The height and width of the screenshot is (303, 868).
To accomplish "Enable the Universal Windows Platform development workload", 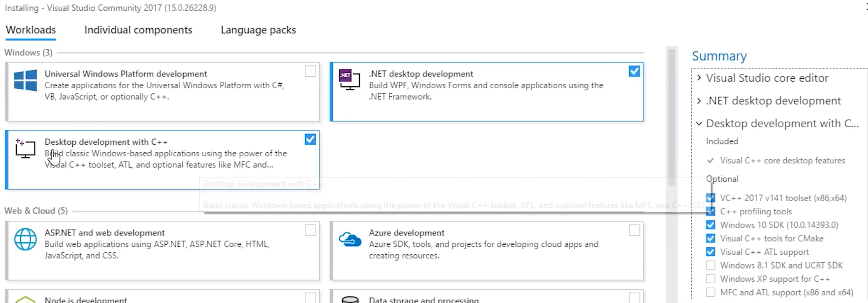I will click(x=310, y=71).
